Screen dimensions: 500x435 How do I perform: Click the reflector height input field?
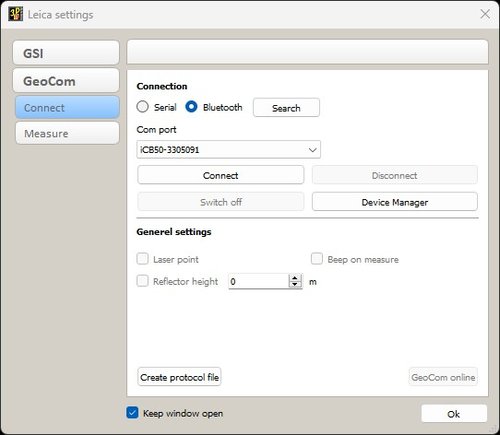point(259,281)
